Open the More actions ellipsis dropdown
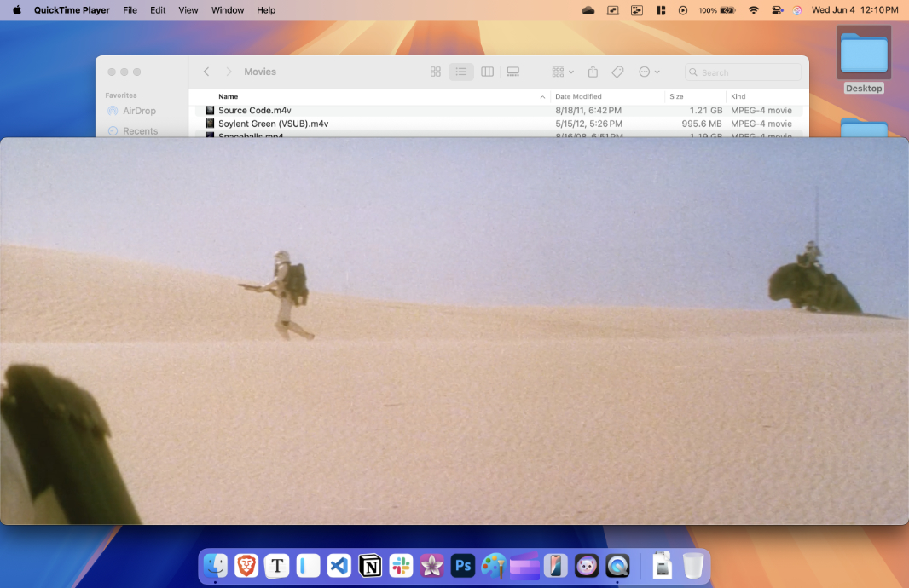The height and width of the screenshot is (588, 909). click(x=649, y=72)
